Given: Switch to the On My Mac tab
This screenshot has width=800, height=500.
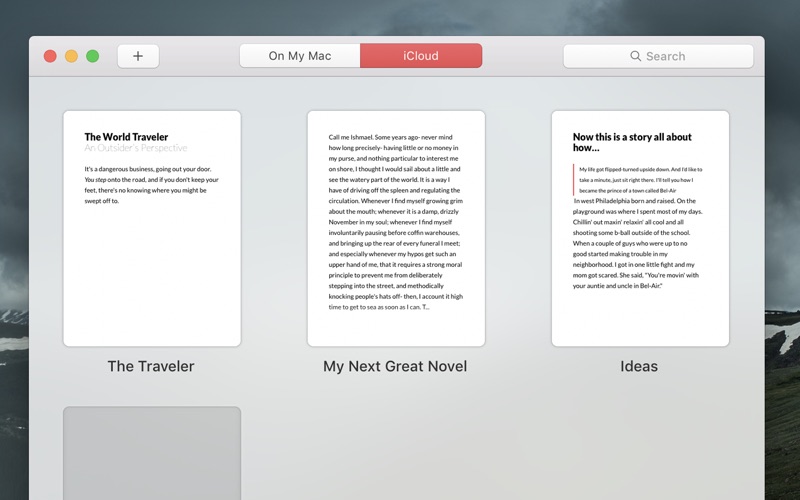Looking at the screenshot, I should 300,56.
